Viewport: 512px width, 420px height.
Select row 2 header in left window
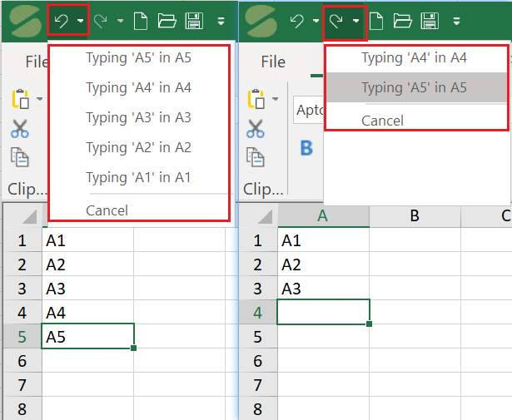[22, 264]
